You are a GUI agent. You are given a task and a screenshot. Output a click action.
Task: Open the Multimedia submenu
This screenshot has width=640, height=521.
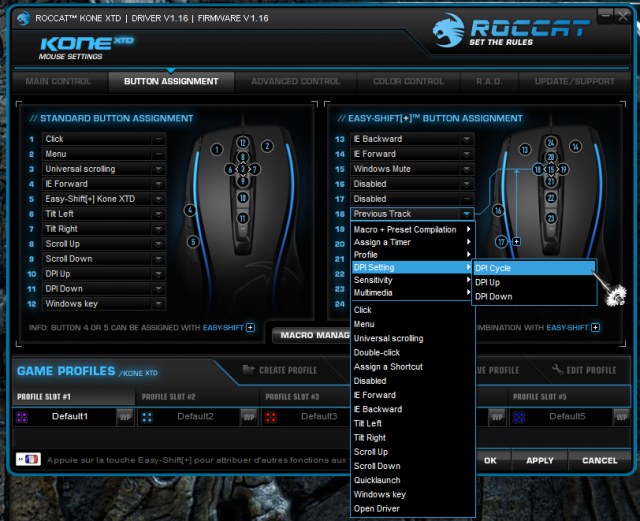412,293
